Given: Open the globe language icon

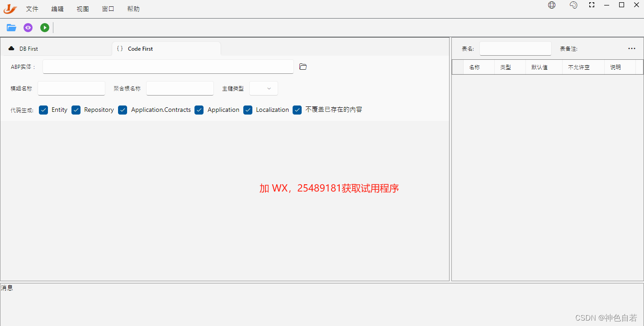Looking at the screenshot, I should coord(551,5).
